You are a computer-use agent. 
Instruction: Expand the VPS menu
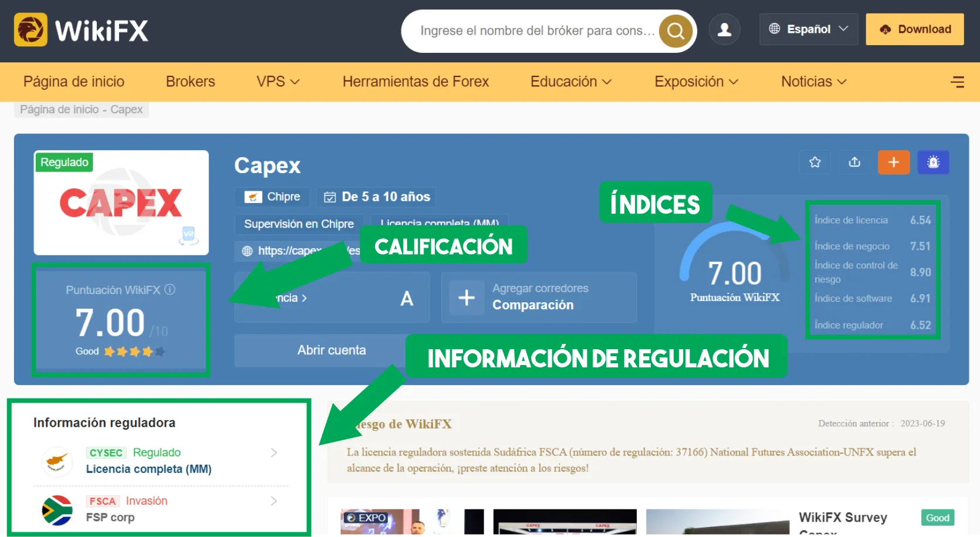[278, 82]
